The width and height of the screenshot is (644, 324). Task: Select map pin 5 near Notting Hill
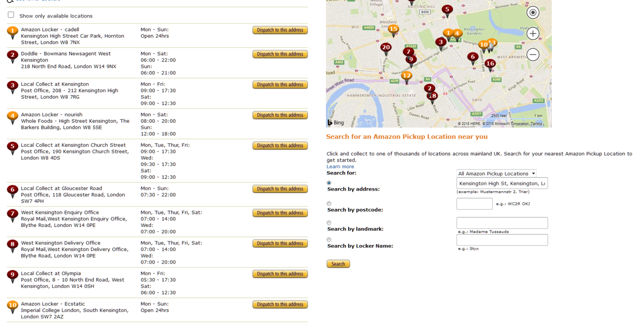tap(447, 10)
